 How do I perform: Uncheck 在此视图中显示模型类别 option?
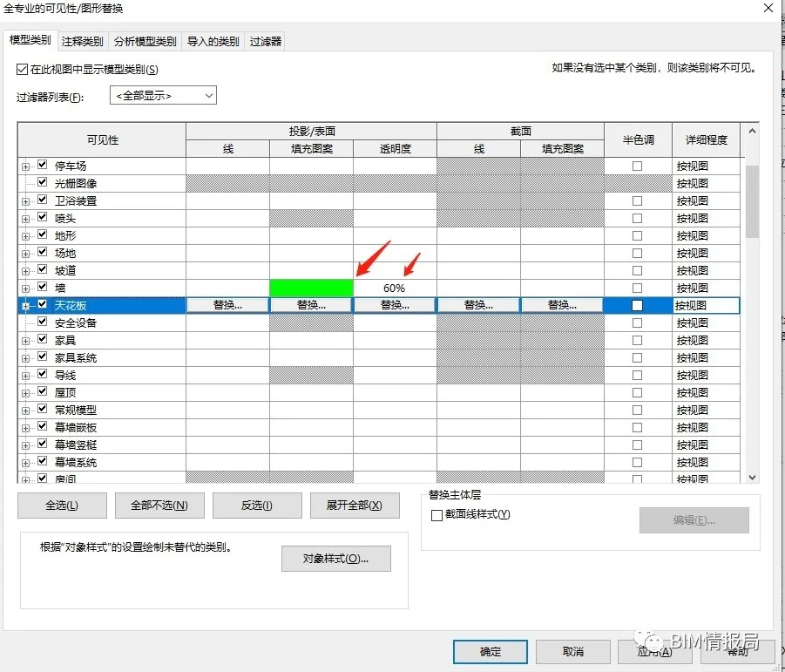pos(23,69)
